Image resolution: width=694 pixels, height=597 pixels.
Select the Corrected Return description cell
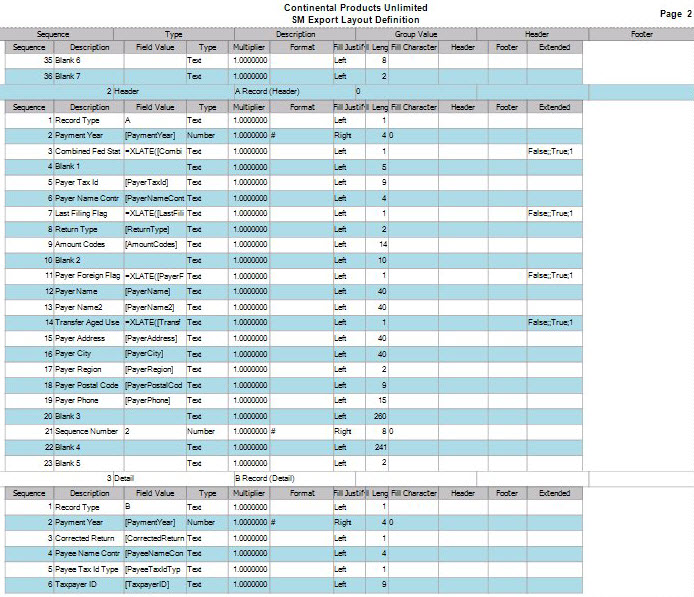point(87,538)
